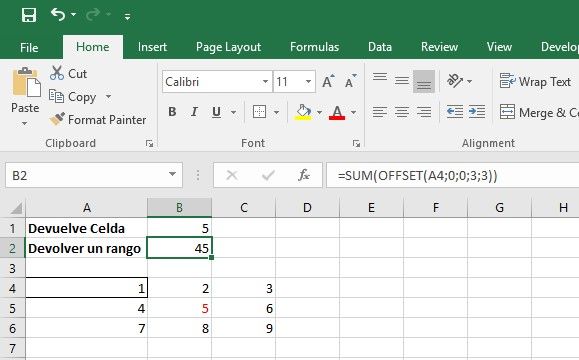This screenshot has width=579, height=360.
Task: Expand the Orientation dropdown arrow
Action: tap(469, 81)
